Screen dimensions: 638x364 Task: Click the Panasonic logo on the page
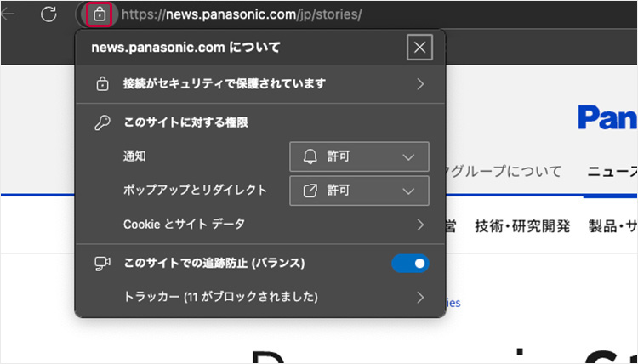click(607, 117)
